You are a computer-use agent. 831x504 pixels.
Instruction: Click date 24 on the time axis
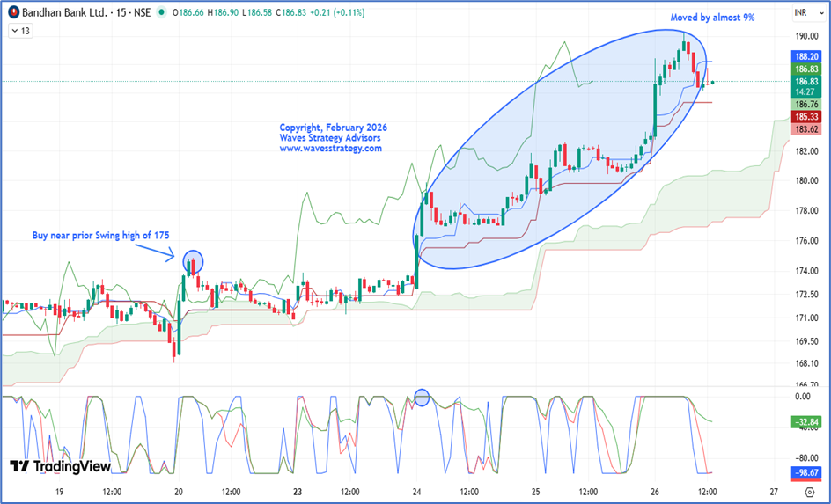point(416,491)
